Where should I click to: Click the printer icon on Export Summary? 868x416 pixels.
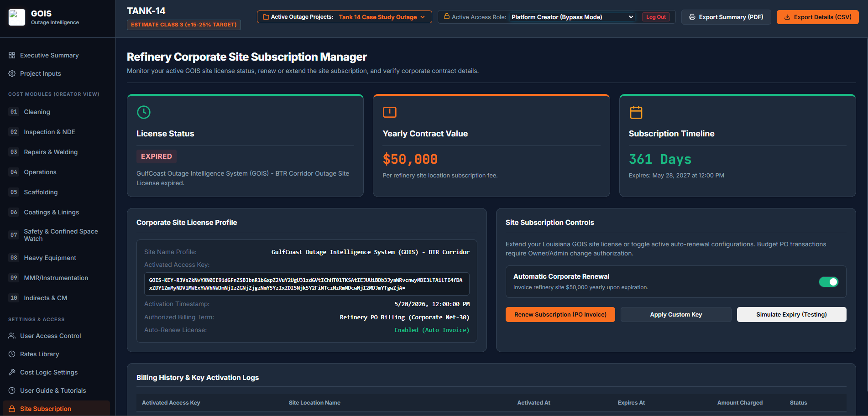[692, 17]
